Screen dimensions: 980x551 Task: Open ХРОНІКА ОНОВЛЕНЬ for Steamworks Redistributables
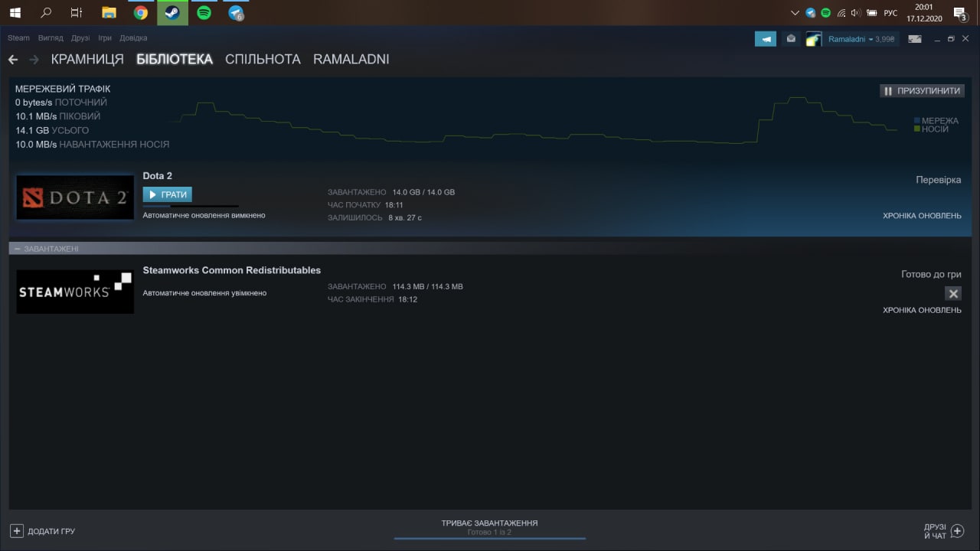click(x=922, y=310)
